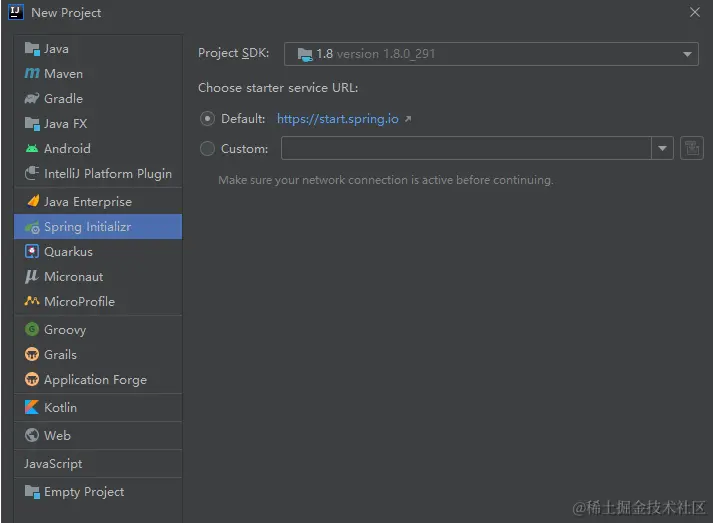Open the Project SDK dropdown arrow
Screen dimensions: 713x523
pyautogui.click(x=687, y=54)
